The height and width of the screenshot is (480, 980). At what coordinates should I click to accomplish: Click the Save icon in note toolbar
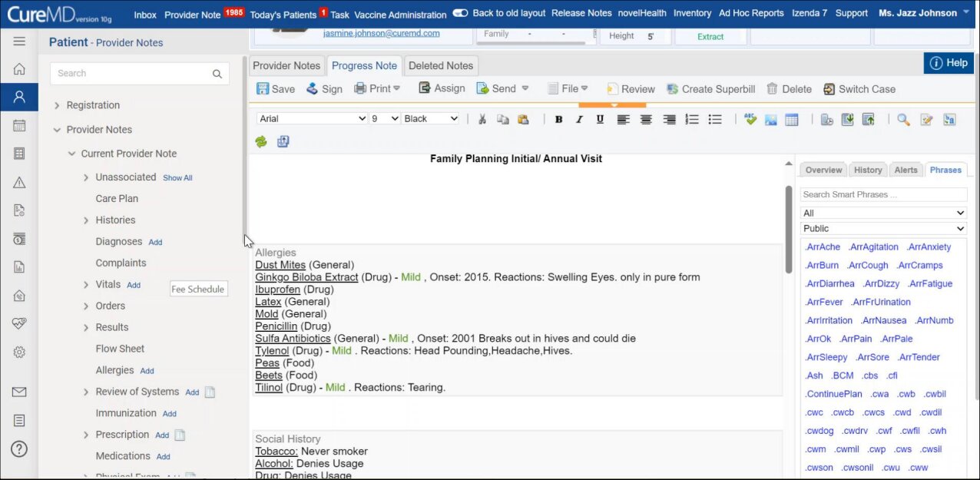pos(263,89)
